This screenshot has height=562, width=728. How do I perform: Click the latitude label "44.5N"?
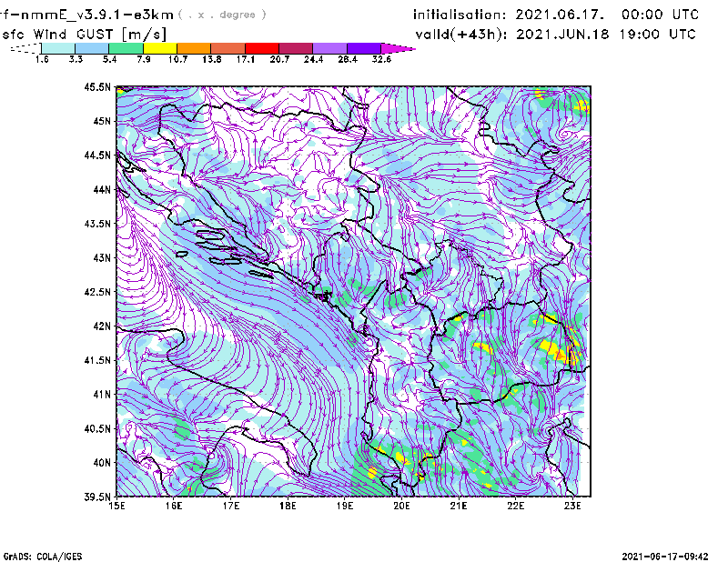point(98,156)
